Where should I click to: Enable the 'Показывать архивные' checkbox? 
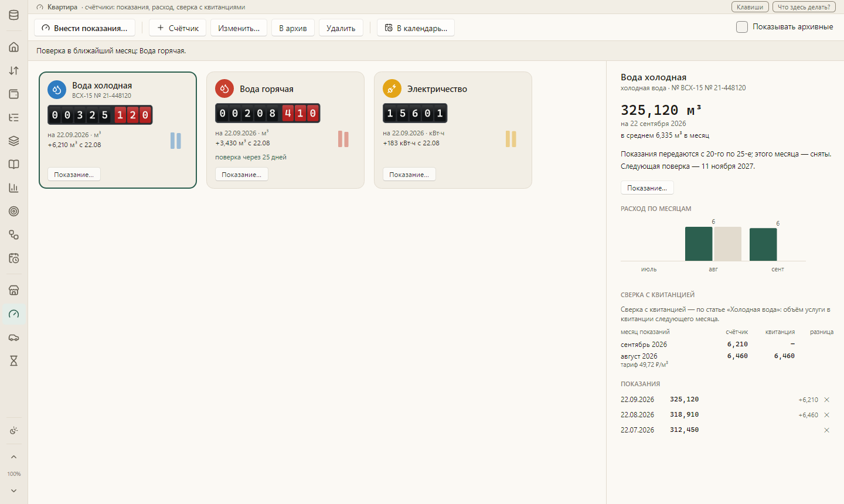point(742,27)
